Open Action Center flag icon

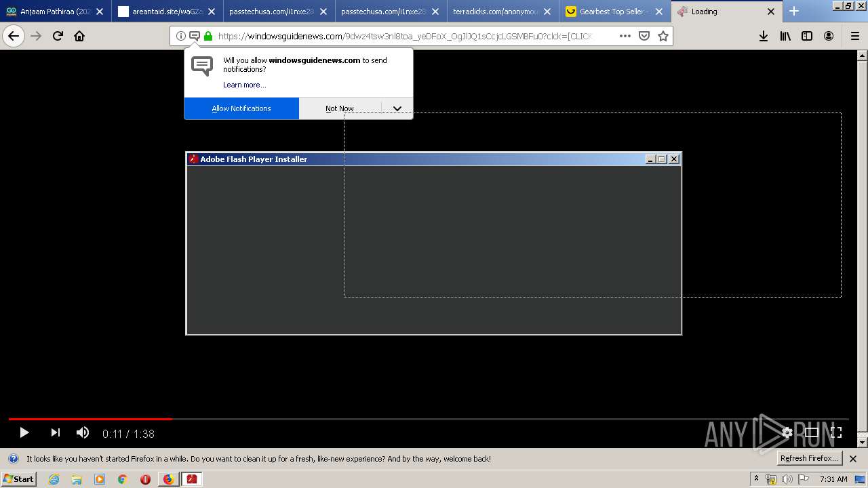click(x=803, y=479)
